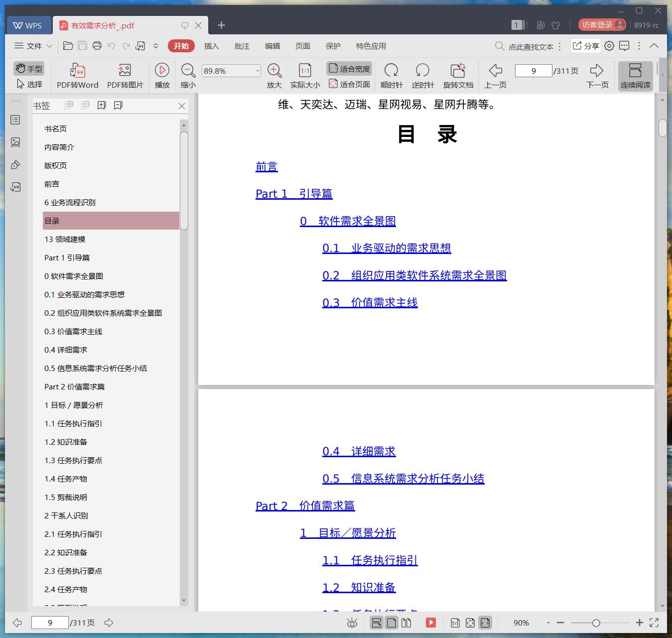The height and width of the screenshot is (638, 672).
Task: Zoom in with the magnifier plus
Action: pos(274,76)
